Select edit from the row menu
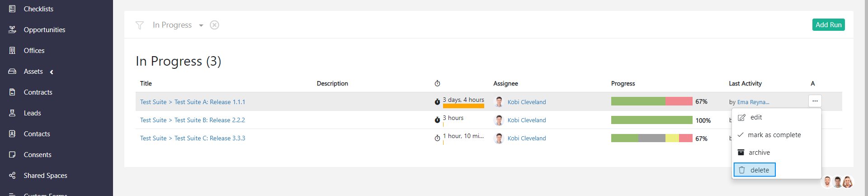 point(756,118)
